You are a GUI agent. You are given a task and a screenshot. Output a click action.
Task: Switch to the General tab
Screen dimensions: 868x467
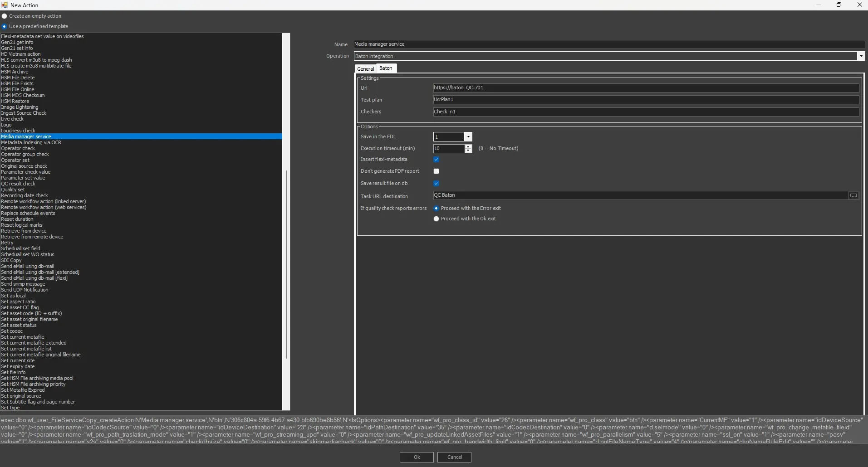pyautogui.click(x=365, y=69)
